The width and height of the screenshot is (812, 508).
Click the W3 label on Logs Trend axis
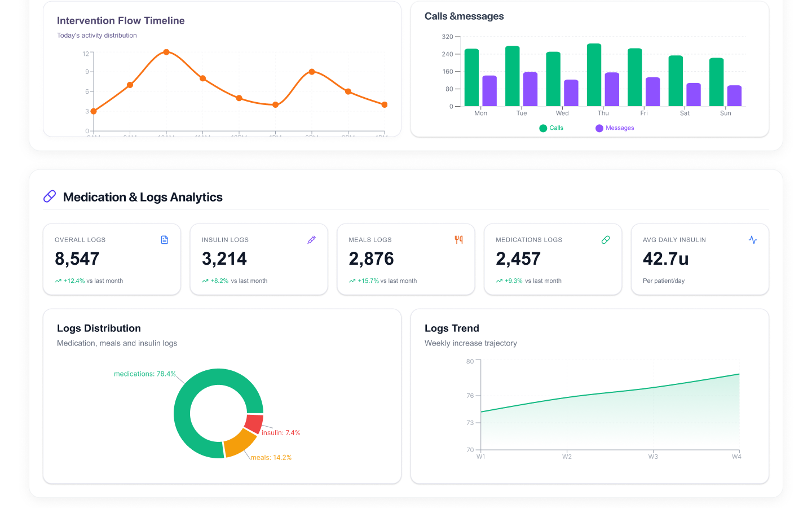[x=653, y=457]
